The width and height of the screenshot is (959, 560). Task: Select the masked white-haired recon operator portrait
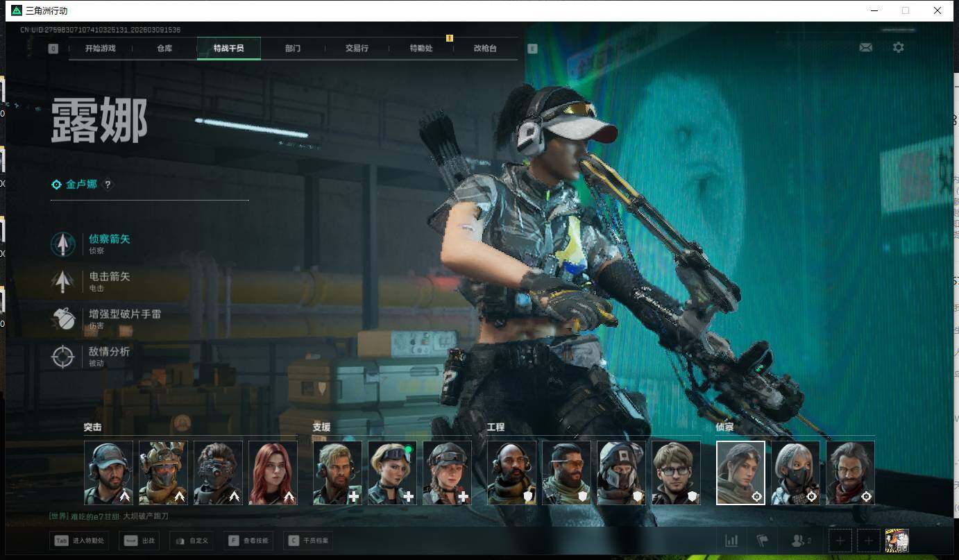tap(795, 473)
